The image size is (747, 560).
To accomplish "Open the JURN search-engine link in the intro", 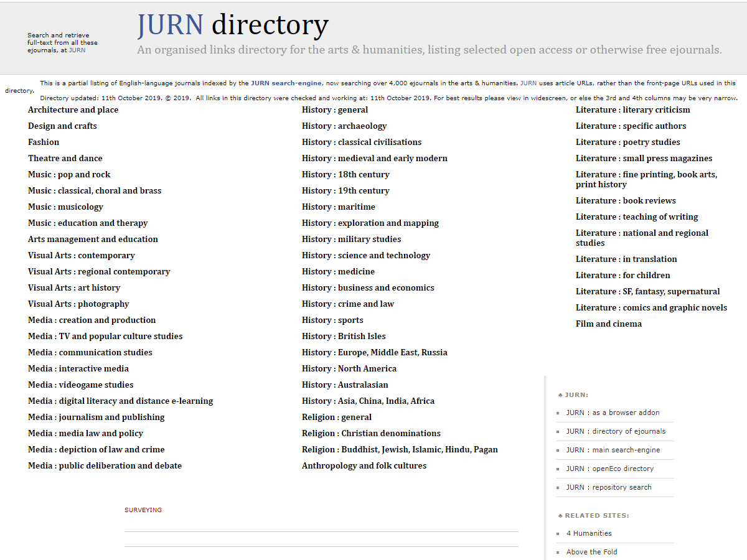I will pyautogui.click(x=286, y=82).
